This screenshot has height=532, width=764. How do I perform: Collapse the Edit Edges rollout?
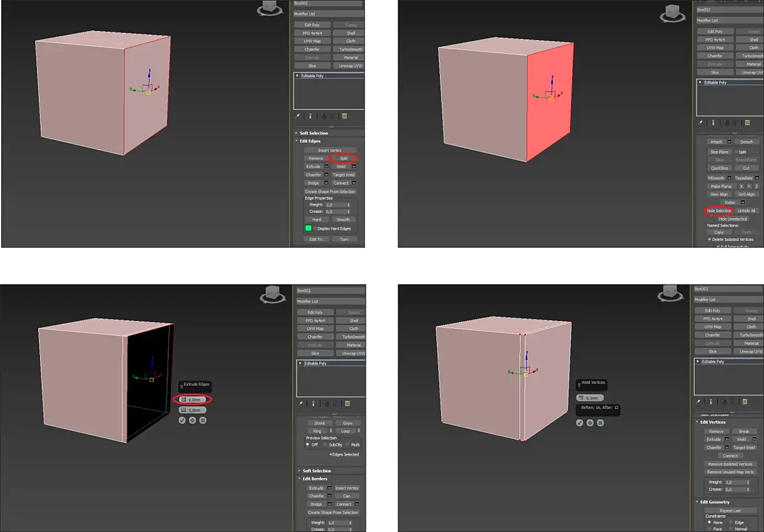click(x=297, y=141)
